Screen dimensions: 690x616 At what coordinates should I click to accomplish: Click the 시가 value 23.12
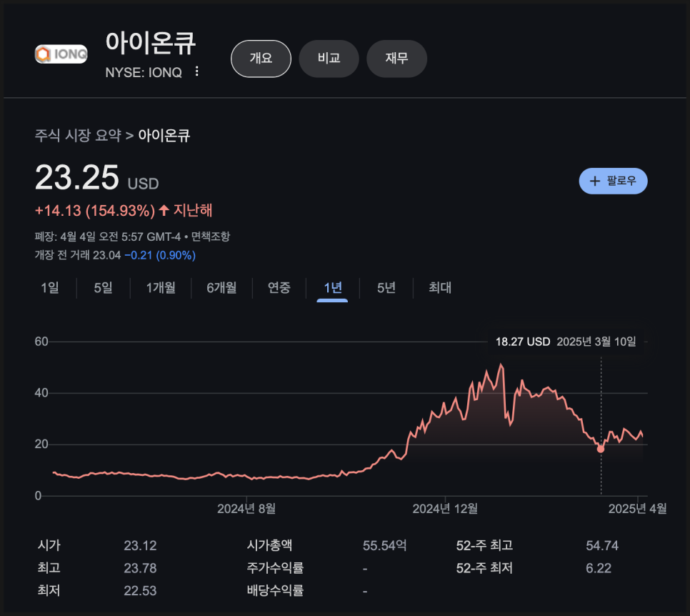[x=140, y=545]
